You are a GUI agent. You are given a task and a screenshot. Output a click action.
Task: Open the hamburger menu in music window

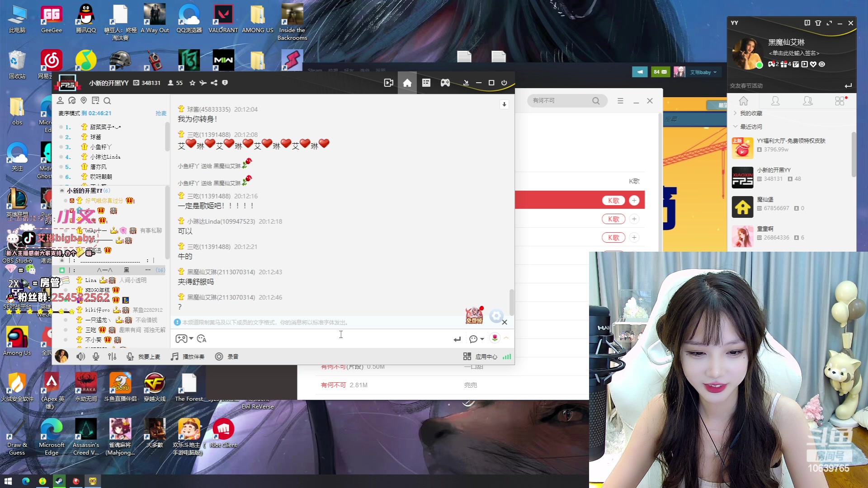620,101
